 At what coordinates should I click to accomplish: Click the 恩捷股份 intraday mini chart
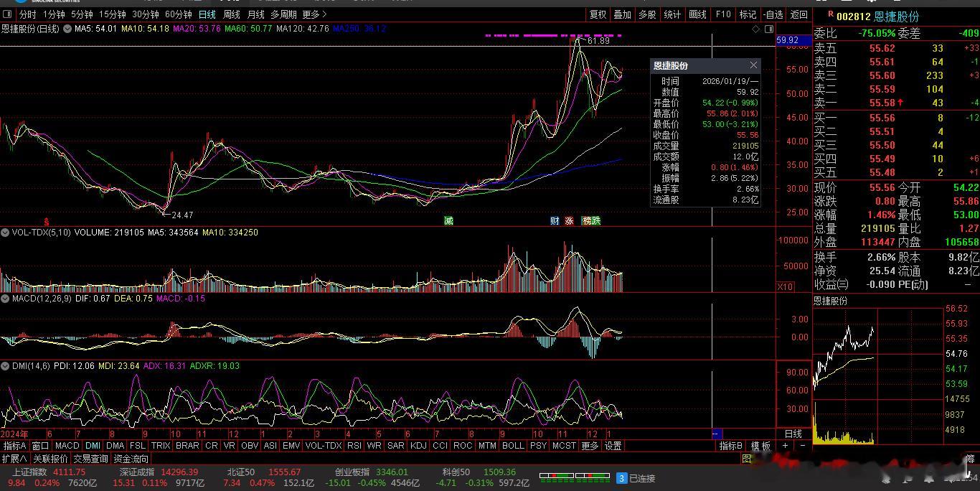click(880, 377)
